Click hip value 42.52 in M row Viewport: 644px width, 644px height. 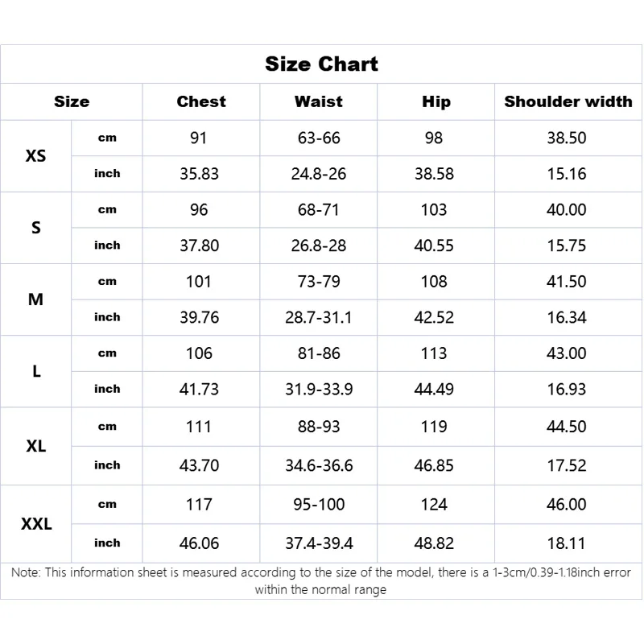pyautogui.click(x=434, y=317)
